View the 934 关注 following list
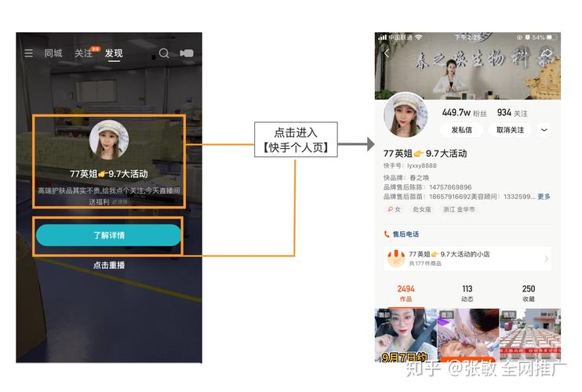 click(x=512, y=113)
